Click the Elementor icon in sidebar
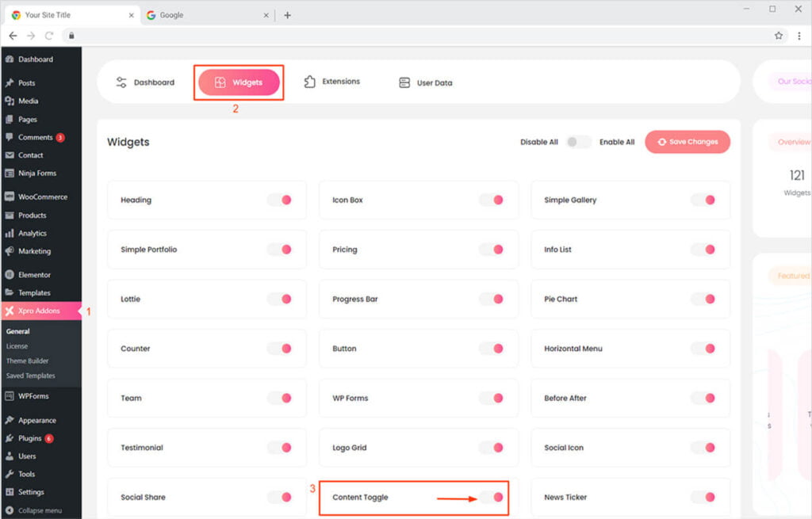 click(10, 275)
